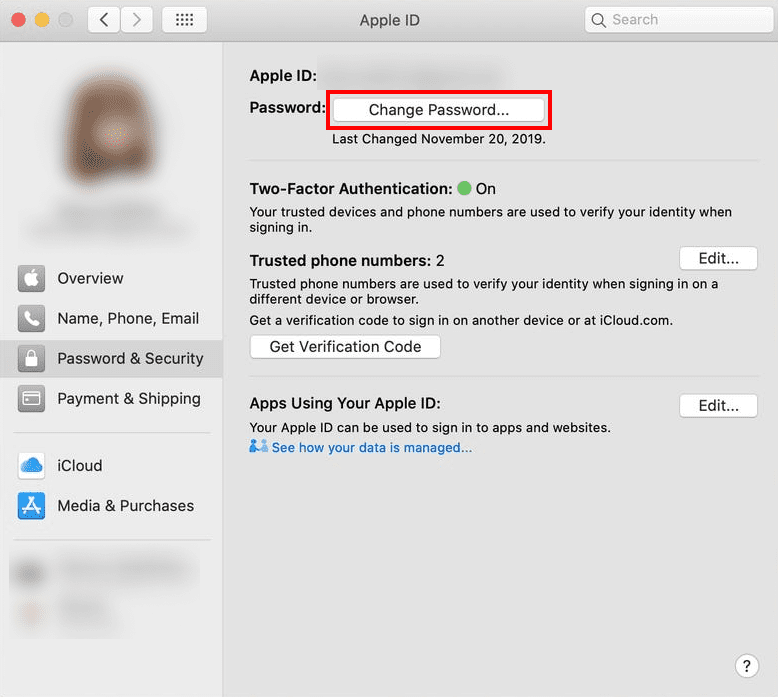Edit trusted phone numbers

(718, 258)
